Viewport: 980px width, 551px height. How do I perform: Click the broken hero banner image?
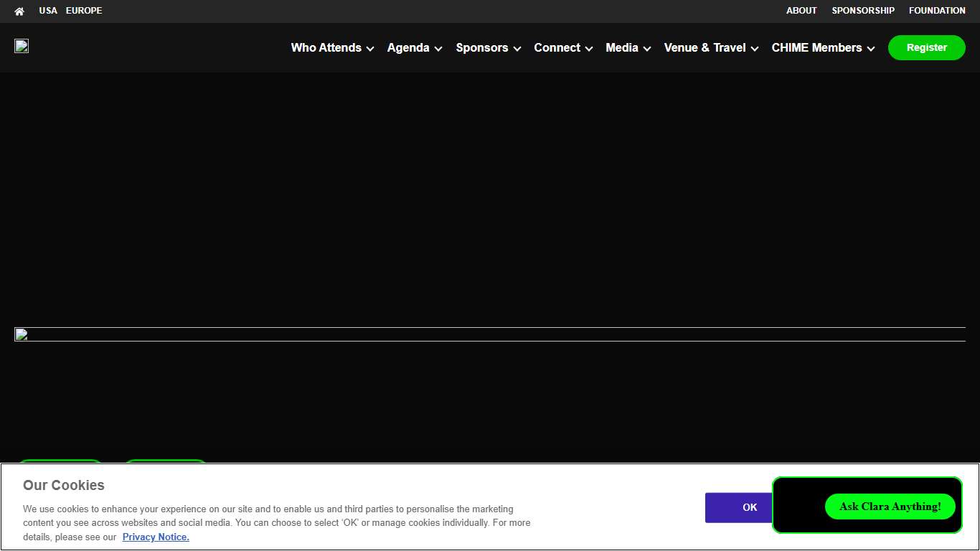tap(489, 334)
